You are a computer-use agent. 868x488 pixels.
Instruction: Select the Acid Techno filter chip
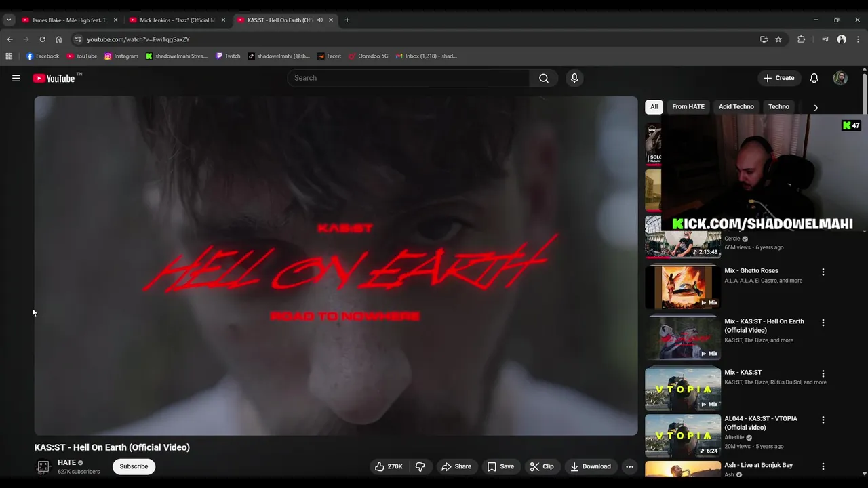pos(736,106)
